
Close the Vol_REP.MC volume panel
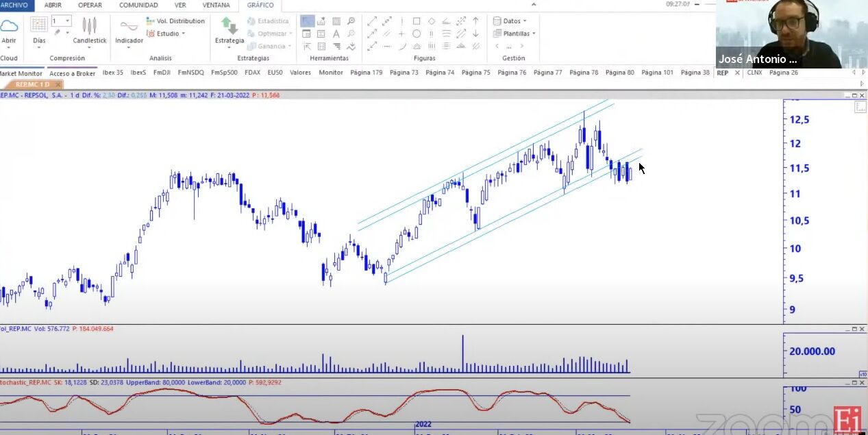tap(860, 330)
